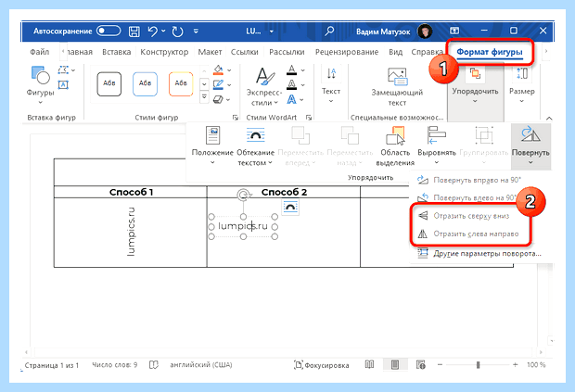Screen dimensions: 575x392
Task: Toggle the Автосохранение switch
Action: pyautogui.click(x=109, y=32)
